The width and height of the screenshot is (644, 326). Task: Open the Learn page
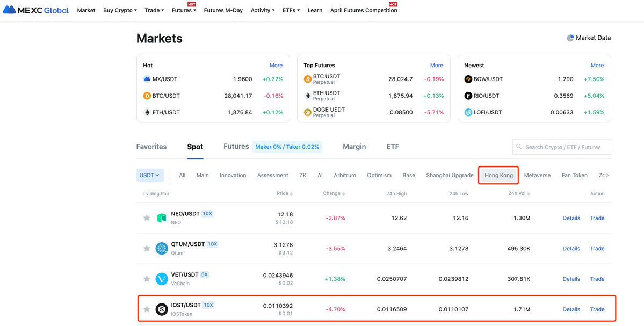[315, 10]
